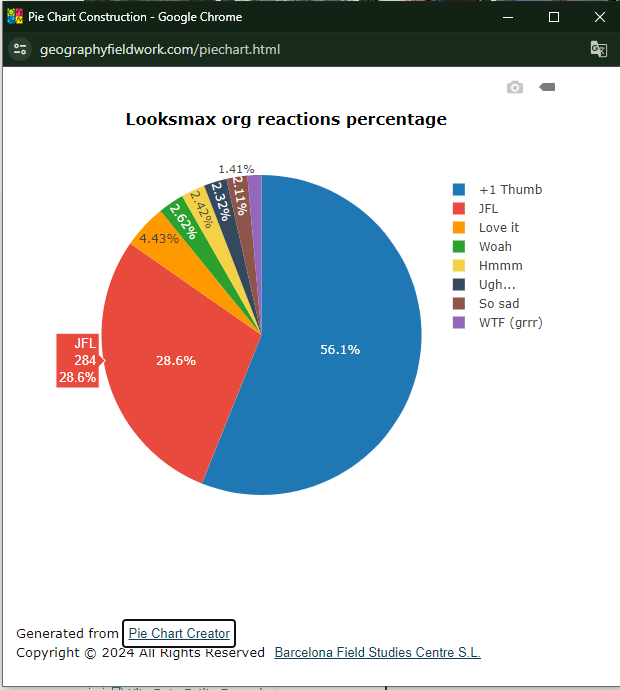Click the page favicon in title bar

(15, 17)
